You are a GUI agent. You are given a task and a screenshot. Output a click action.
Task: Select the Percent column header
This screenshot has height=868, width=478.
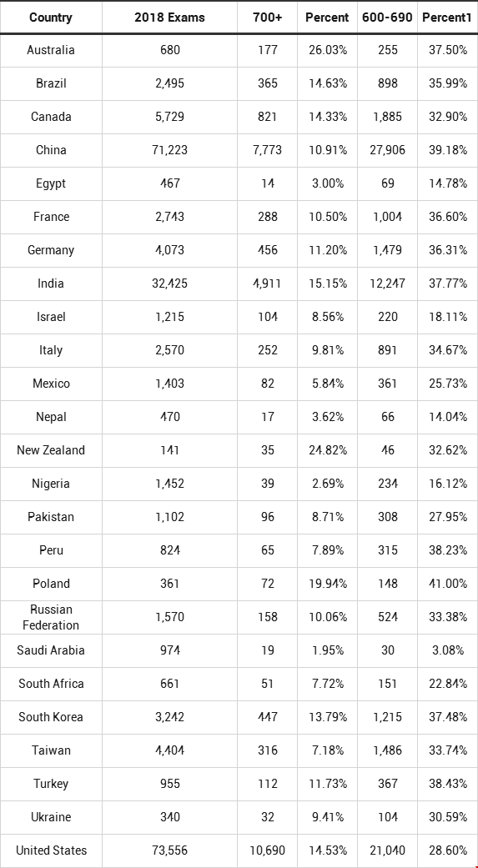click(327, 18)
